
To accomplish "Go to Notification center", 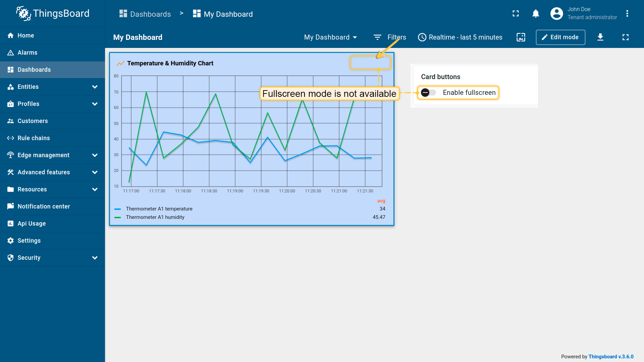I will tap(44, 206).
